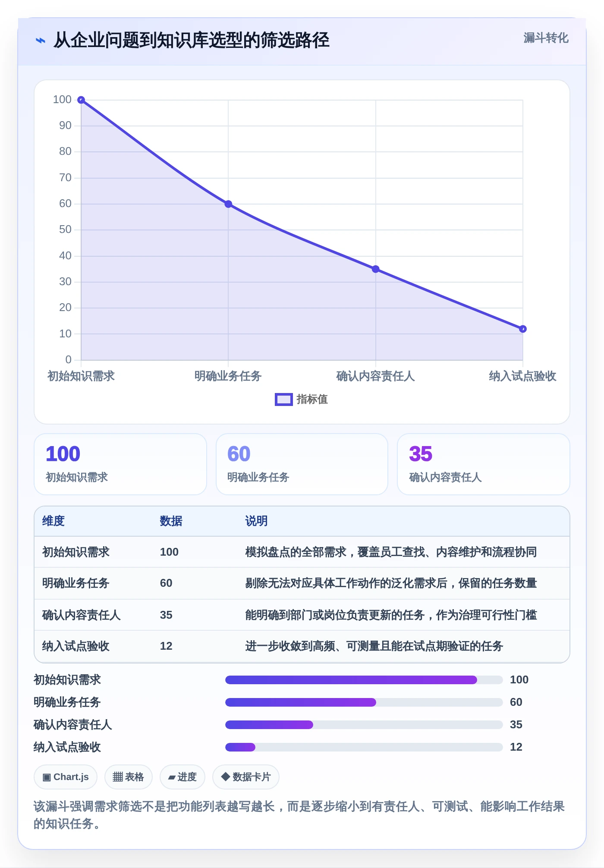The image size is (604, 868).
Task: Click the 表格 tag chip
Action: click(128, 777)
